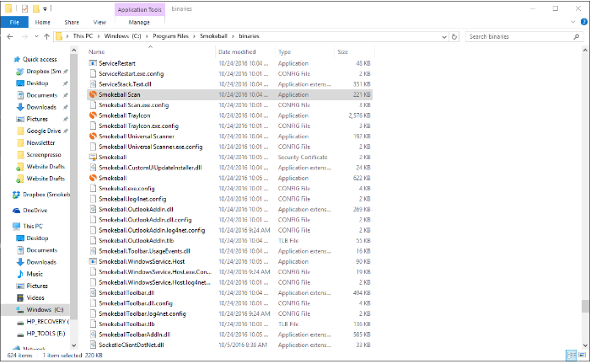Click the Help question mark icon
Viewport: 596px width, 364px height.
[584, 22]
